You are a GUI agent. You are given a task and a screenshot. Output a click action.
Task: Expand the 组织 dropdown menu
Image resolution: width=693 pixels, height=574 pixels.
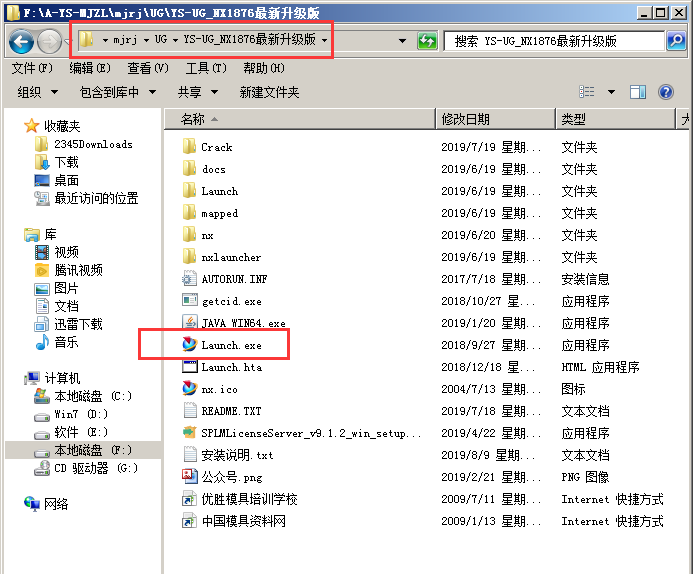tap(37, 92)
